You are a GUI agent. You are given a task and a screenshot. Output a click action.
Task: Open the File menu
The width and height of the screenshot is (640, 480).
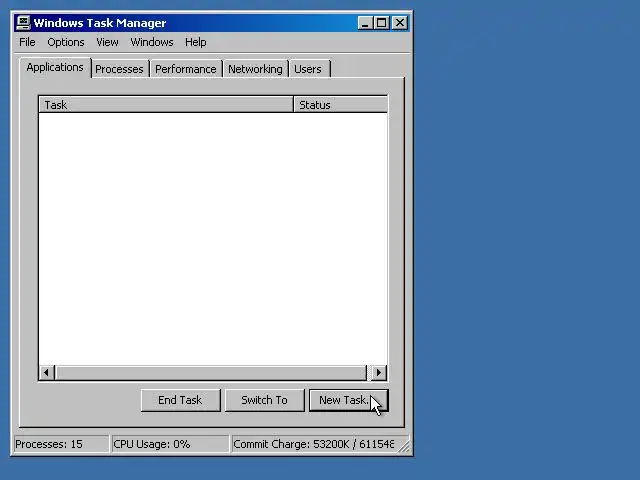(x=27, y=42)
